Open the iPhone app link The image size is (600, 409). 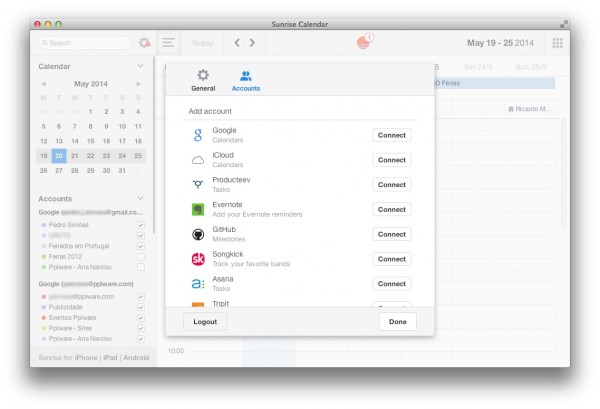tap(86, 357)
